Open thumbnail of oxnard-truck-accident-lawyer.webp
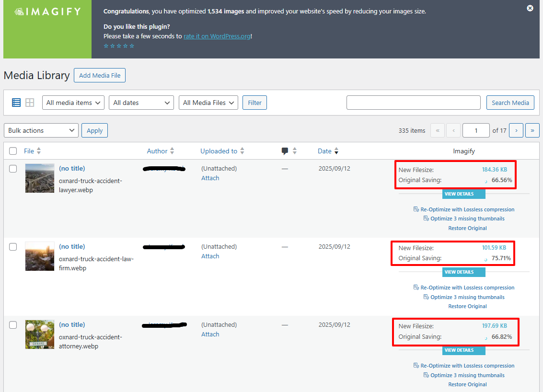This screenshot has width=543, height=392. pyautogui.click(x=40, y=178)
